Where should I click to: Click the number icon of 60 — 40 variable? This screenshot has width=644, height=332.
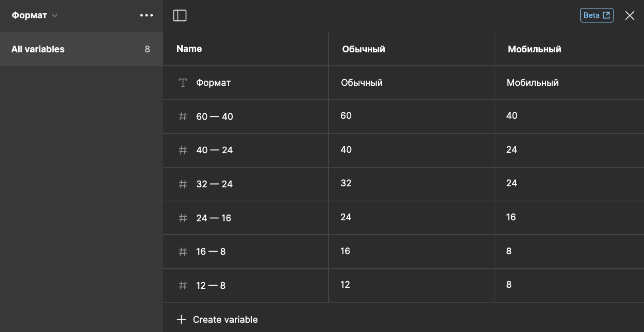tap(183, 116)
